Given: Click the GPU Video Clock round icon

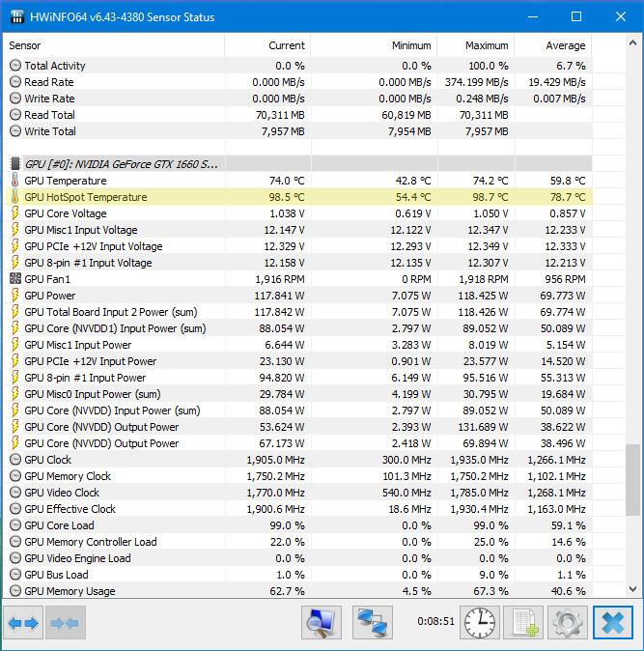Looking at the screenshot, I should coord(14,492).
